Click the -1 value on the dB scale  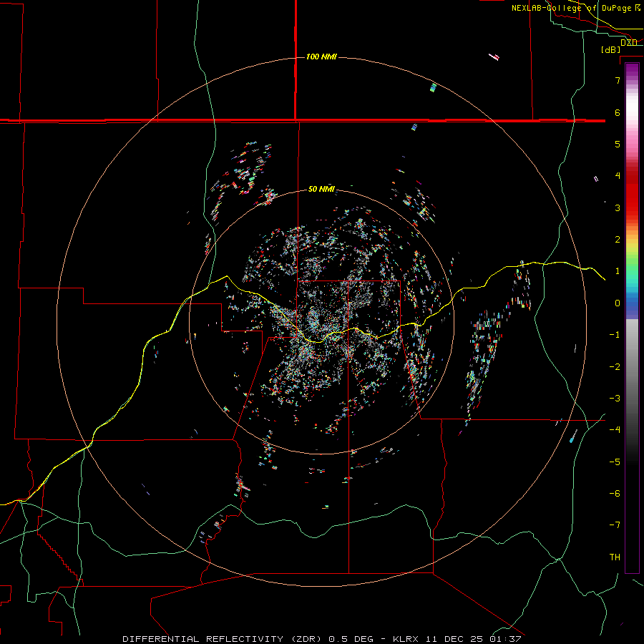[x=615, y=335]
